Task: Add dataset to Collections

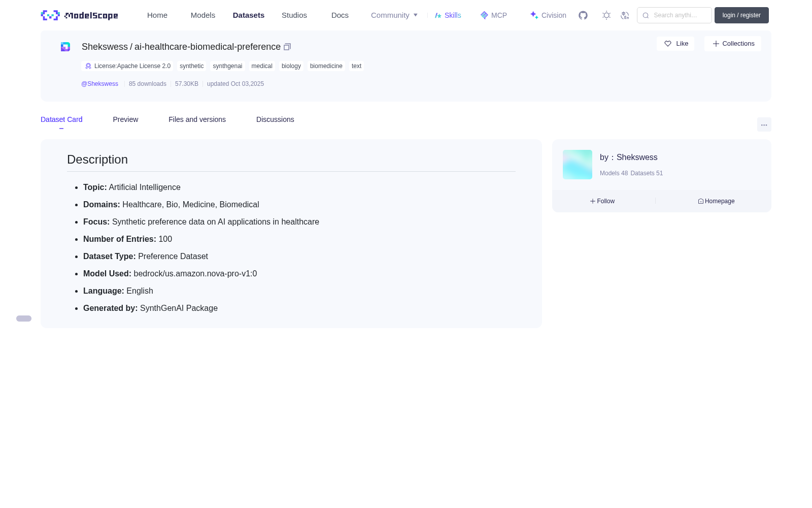Action: click(x=733, y=44)
